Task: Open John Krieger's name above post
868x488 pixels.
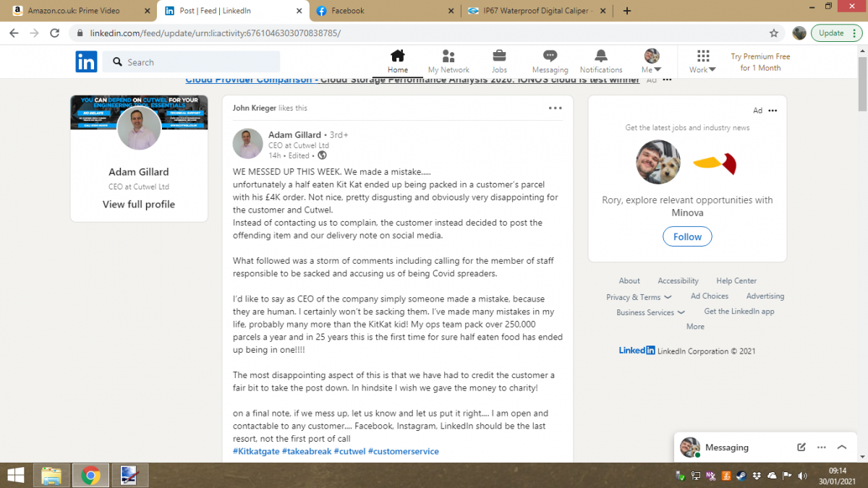Action: point(255,108)
